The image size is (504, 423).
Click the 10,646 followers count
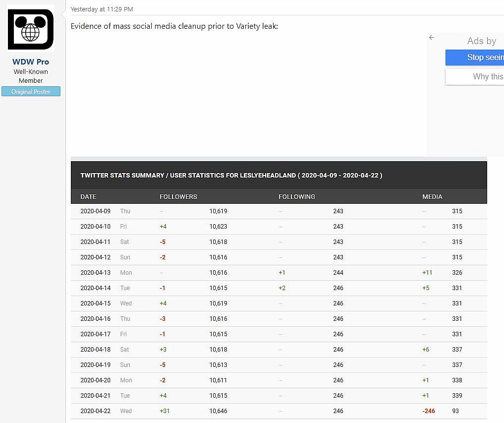pos(218,411)
